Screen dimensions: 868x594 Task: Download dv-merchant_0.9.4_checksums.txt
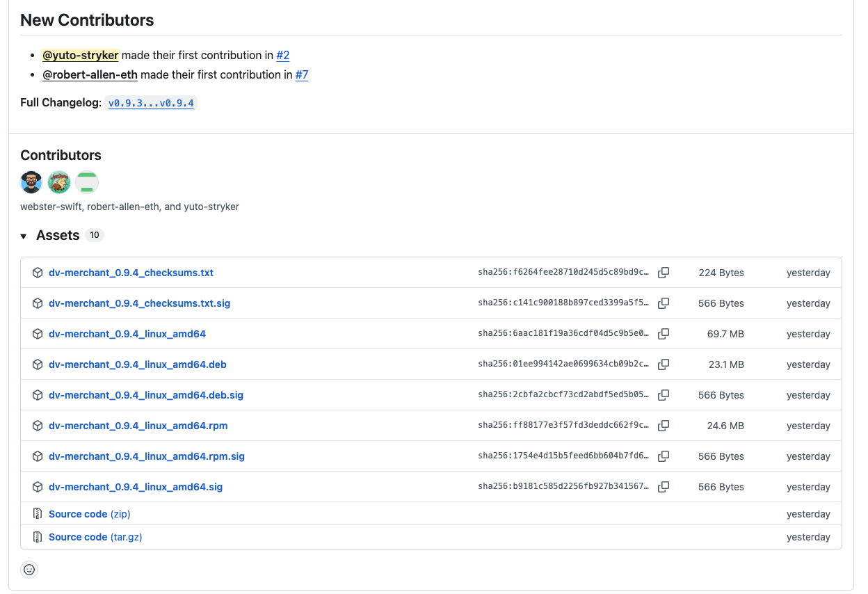pos(131,273)
